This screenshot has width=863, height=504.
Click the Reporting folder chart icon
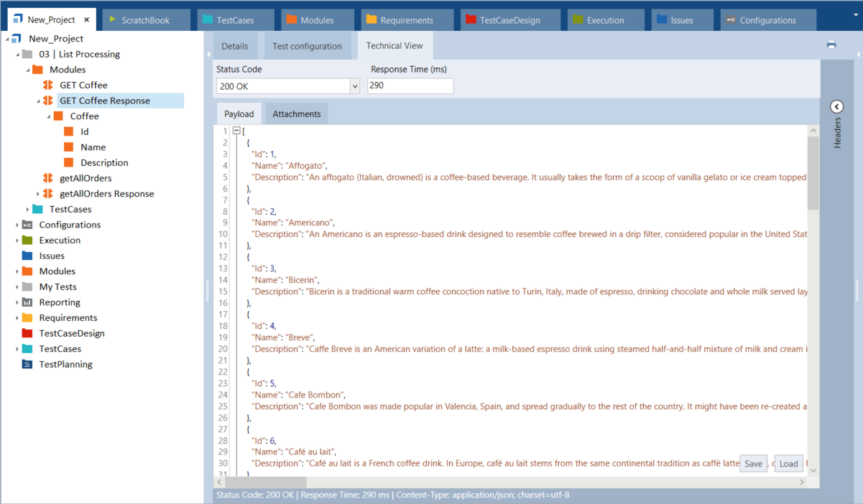click(x=27, y=302)
